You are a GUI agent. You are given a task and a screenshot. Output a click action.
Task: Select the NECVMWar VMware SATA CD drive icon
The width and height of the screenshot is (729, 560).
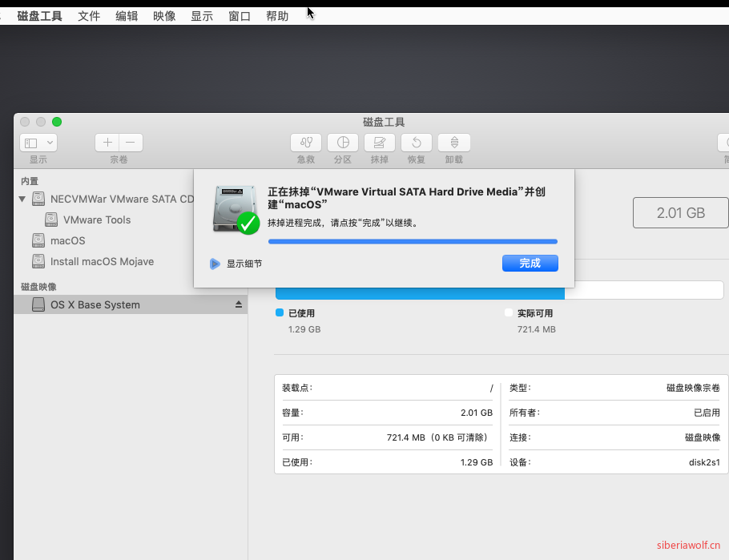(38, 199)
